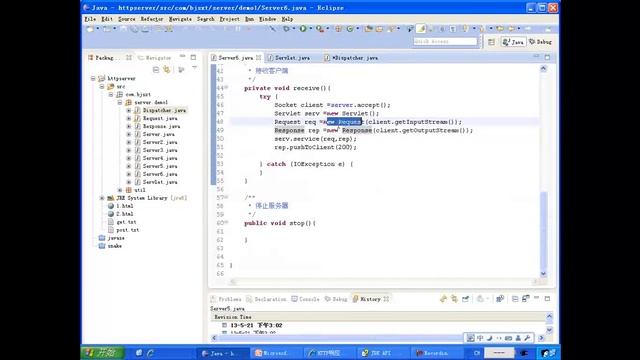Close the History view tab

[x=386, y=299]
